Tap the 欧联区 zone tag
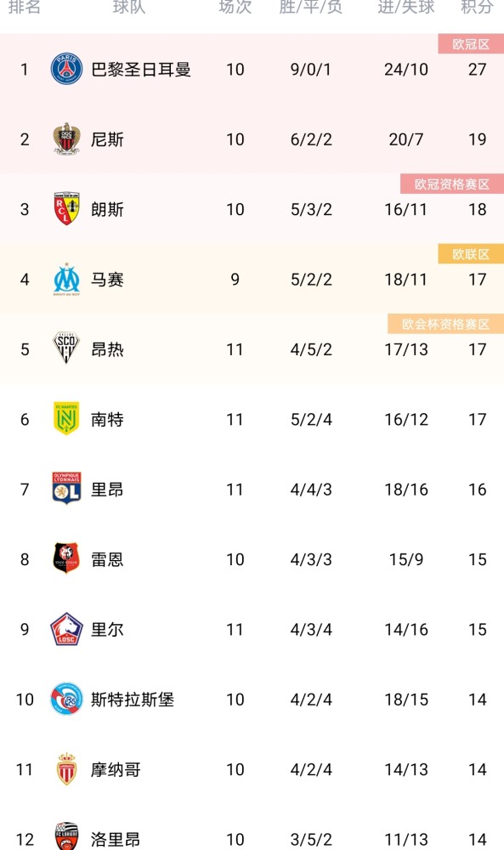Screen dimensions: 504x850 (471, 253)
